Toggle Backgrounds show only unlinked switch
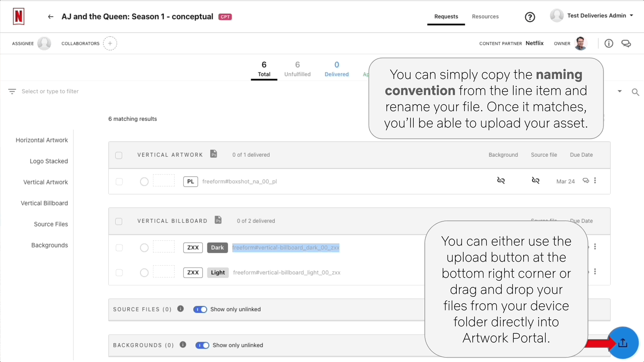 [x=202, y=345]
